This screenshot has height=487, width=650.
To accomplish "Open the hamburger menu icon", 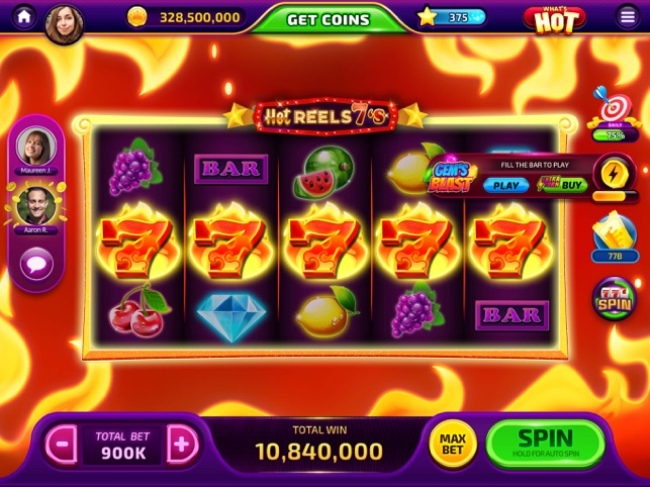I will (628, 17).
